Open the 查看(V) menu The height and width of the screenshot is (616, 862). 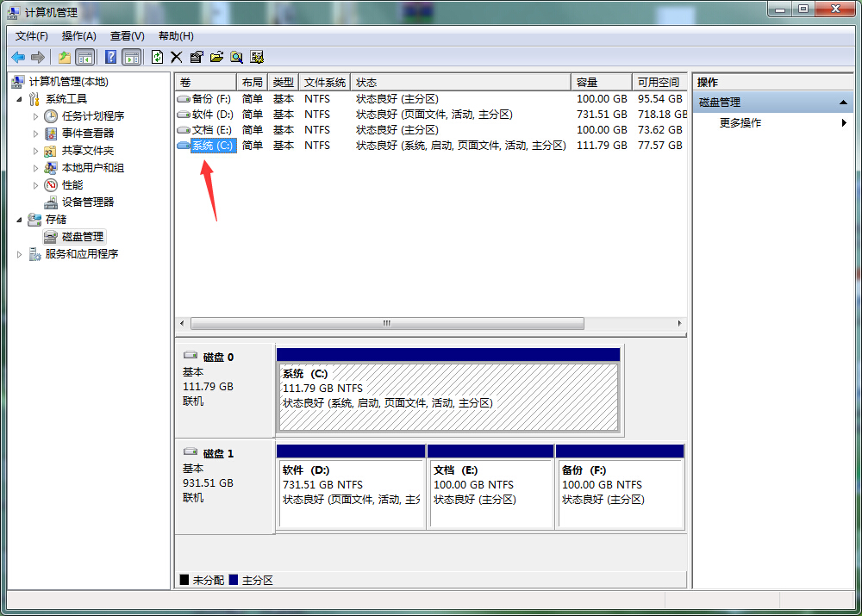pyautogui.click(x=127, y=35)
